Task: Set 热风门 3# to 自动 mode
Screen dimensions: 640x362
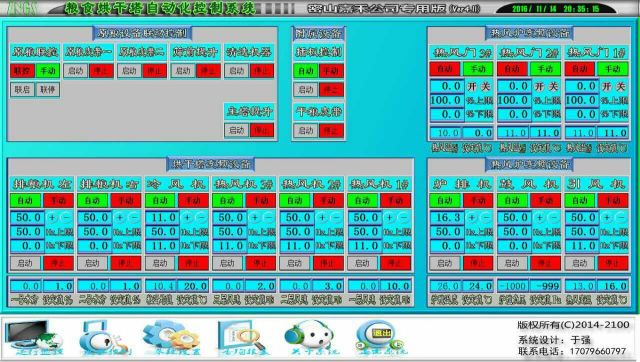Action: click(445, 69)
